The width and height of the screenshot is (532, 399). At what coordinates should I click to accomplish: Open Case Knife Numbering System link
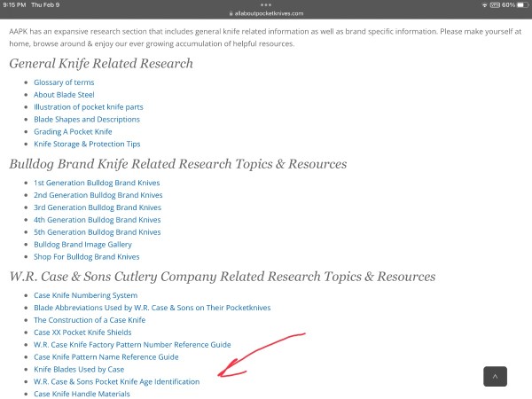click(85, 295)
